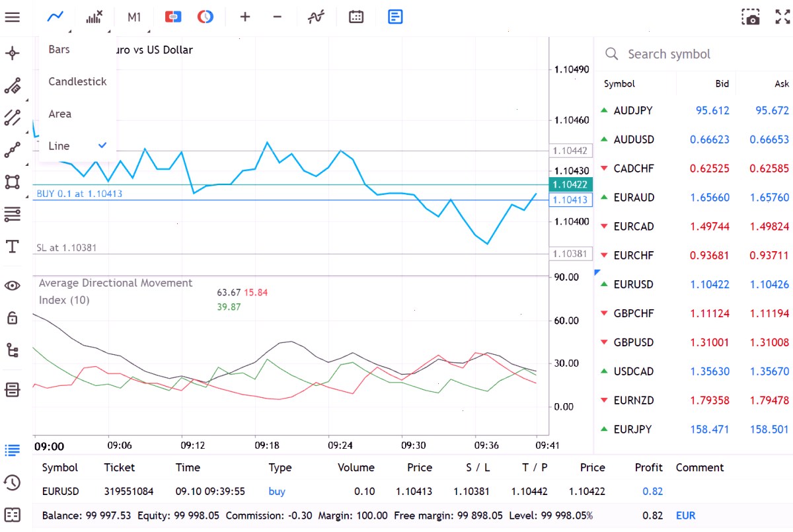Toggle the red one-click trading icon
Viewport: 793px width, 532px height.
point(173,17)
